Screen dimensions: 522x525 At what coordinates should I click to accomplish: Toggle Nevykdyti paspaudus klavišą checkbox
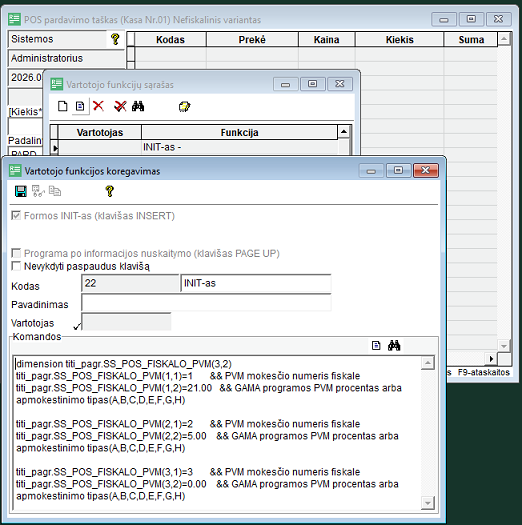16,266
